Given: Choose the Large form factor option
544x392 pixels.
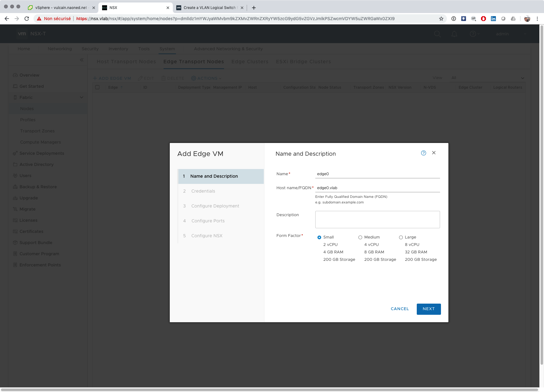Looking at the screenshot, I should [401, 237].
